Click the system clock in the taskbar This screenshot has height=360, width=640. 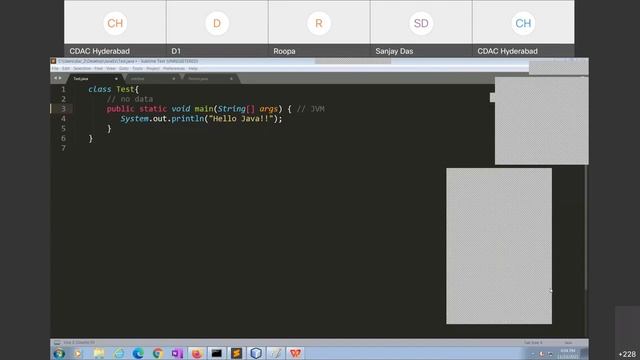567,353
